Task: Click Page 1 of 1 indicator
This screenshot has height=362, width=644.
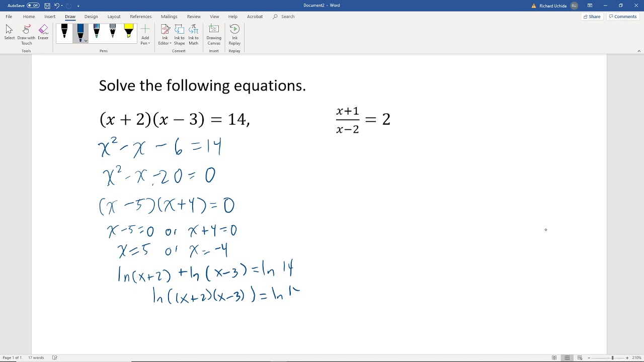Action: point(12,357)
